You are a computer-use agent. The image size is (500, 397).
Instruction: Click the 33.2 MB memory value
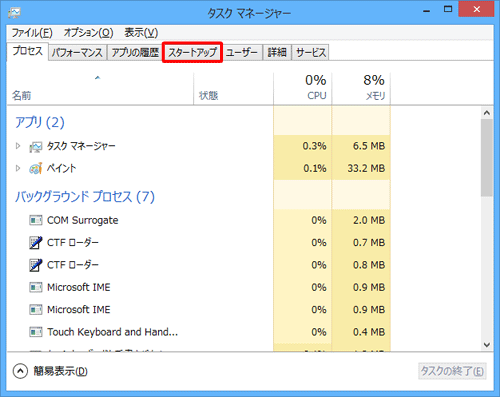(366, 168)
